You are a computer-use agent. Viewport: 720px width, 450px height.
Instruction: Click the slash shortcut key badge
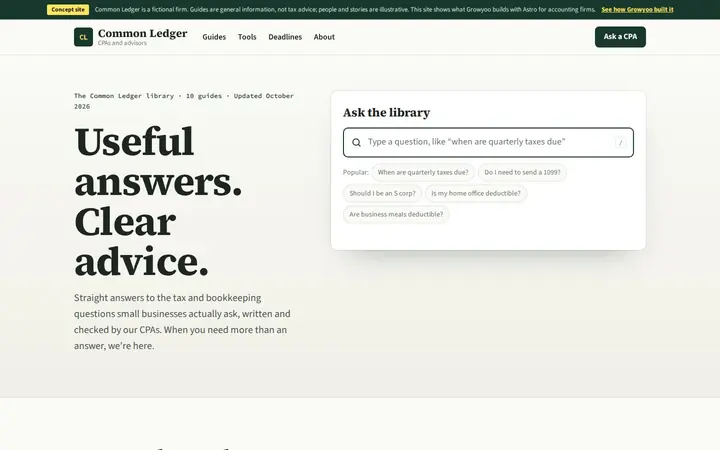[x=620, y=142]
